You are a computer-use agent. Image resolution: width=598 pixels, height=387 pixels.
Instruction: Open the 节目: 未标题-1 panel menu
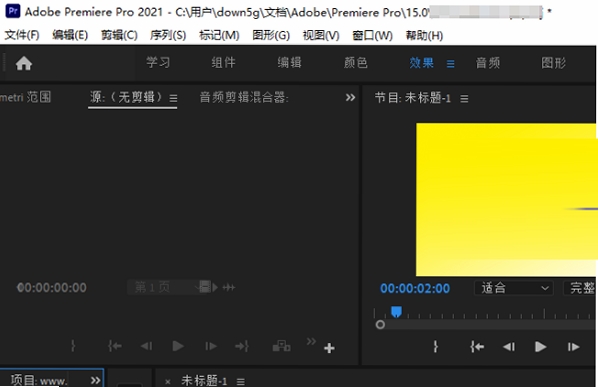click(464, 99)
